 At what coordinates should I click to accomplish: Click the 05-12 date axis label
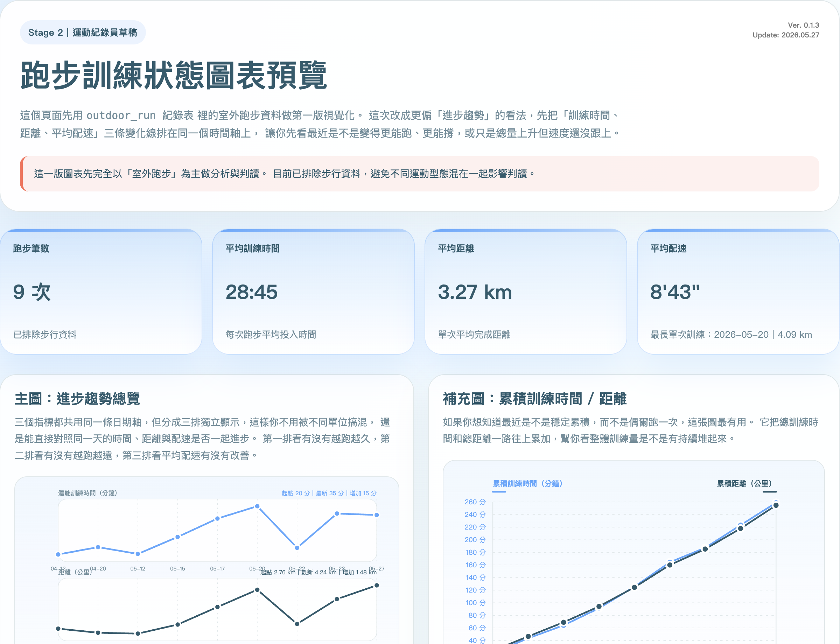138,569
